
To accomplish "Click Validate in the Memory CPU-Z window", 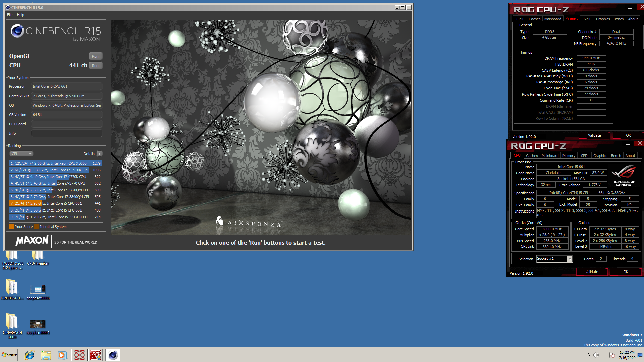I will pos(594,135).
